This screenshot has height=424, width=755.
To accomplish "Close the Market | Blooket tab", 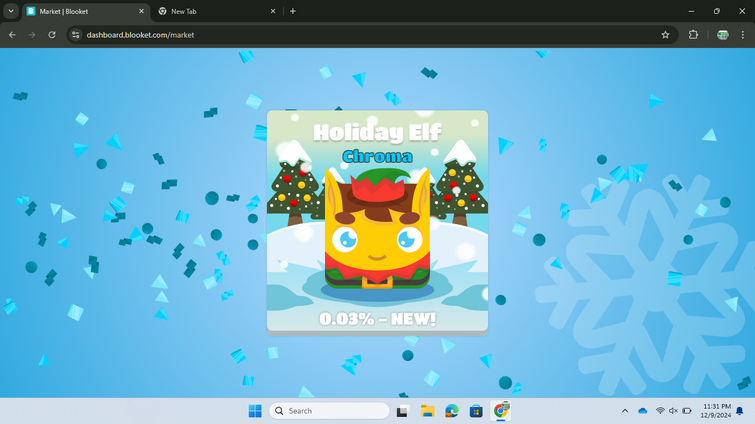I will (x=141, y=11).
